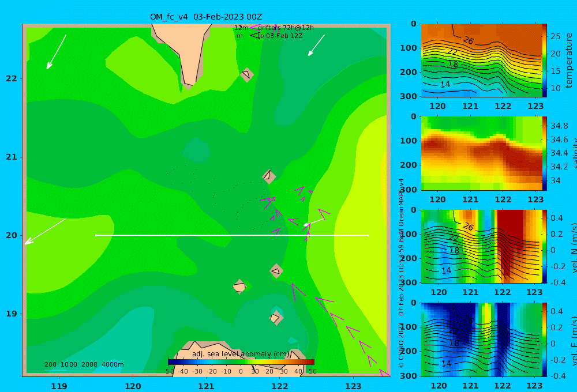Click longitude label 122 under main map

pos(280,386)
